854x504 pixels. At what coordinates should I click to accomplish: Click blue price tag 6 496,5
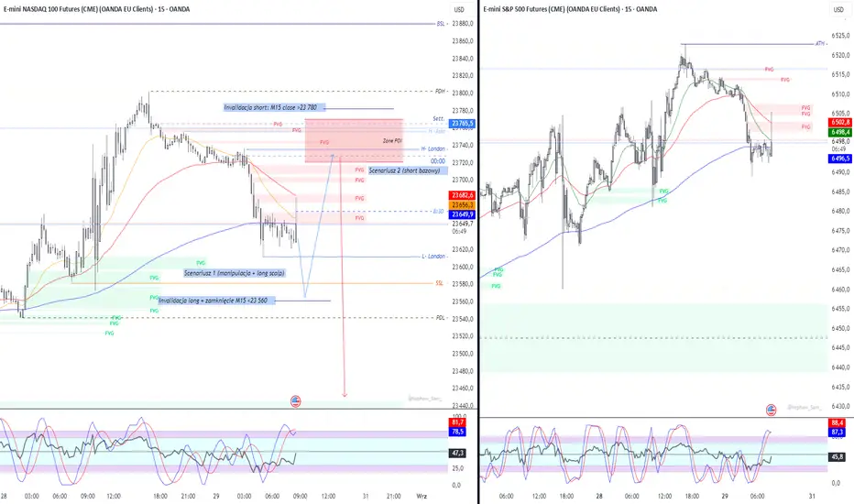[840, 159]
